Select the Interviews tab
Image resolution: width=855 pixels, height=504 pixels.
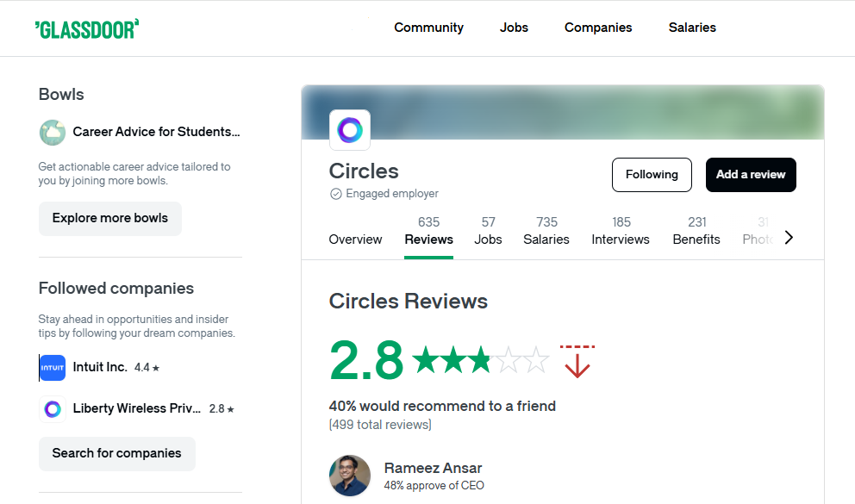(621, 231)
